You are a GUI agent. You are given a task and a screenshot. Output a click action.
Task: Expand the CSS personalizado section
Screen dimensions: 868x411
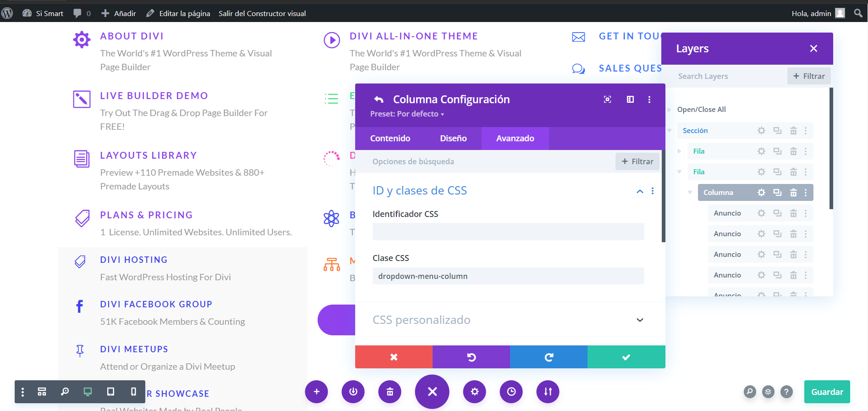(640, 320)
